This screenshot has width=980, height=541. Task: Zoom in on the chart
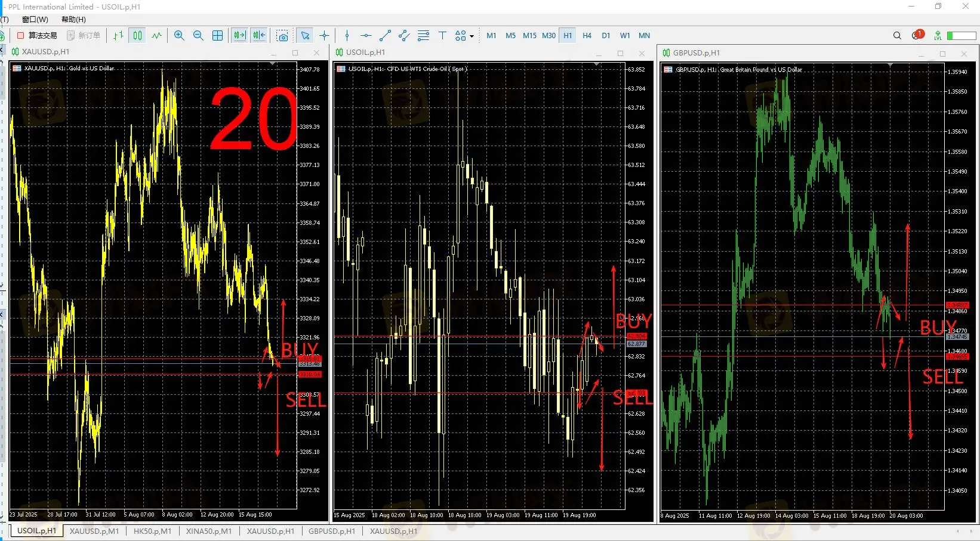pyautogui.click(x=179, y=36)
